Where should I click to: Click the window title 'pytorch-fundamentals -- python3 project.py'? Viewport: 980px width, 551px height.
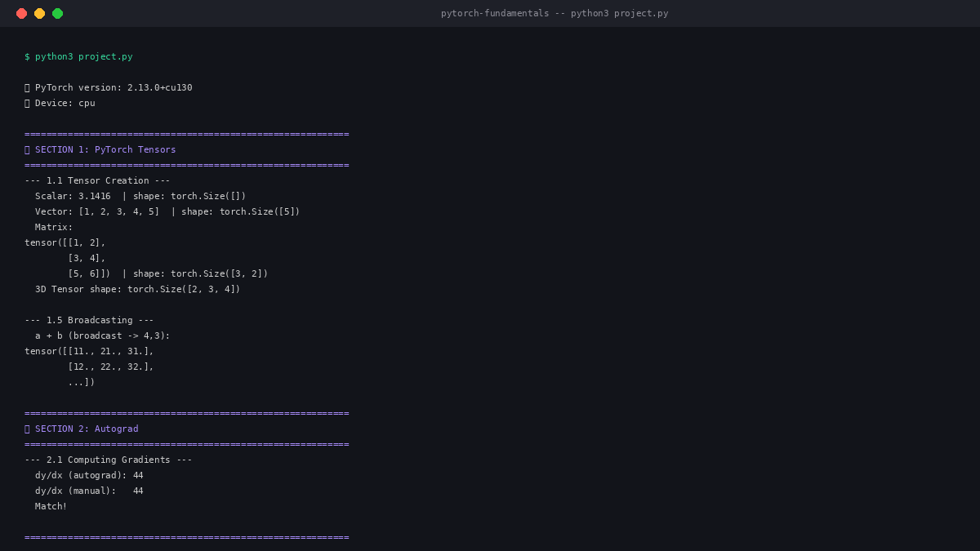[555, 13]
